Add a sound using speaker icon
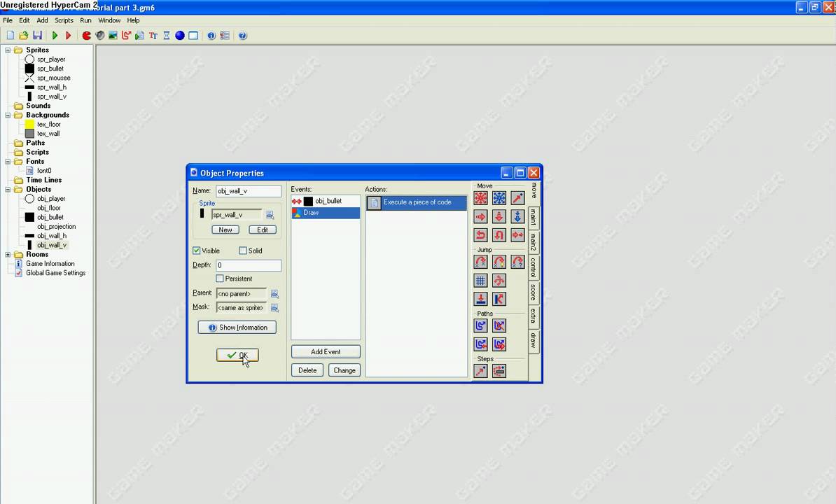This screenshot has width=836, height=504. coord(99,36)
